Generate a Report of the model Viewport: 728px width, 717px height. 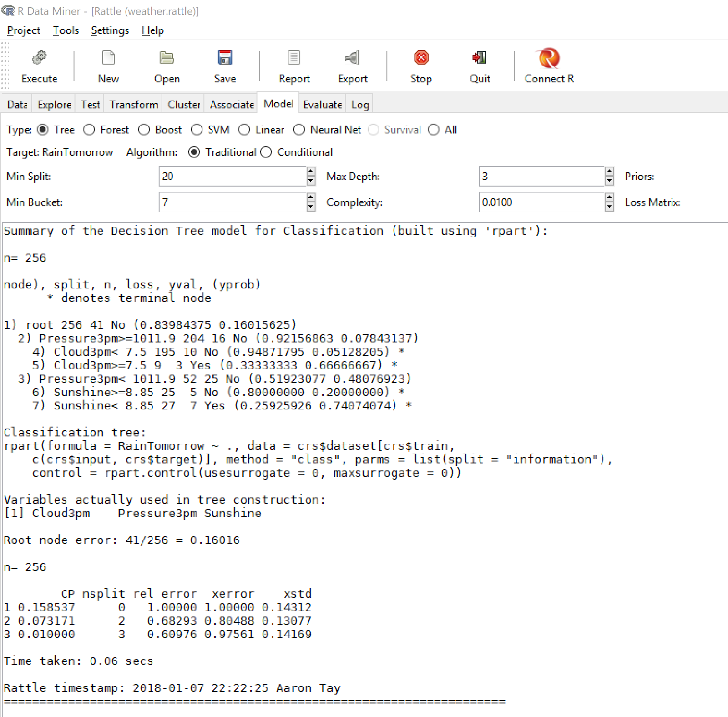(293, 66)
